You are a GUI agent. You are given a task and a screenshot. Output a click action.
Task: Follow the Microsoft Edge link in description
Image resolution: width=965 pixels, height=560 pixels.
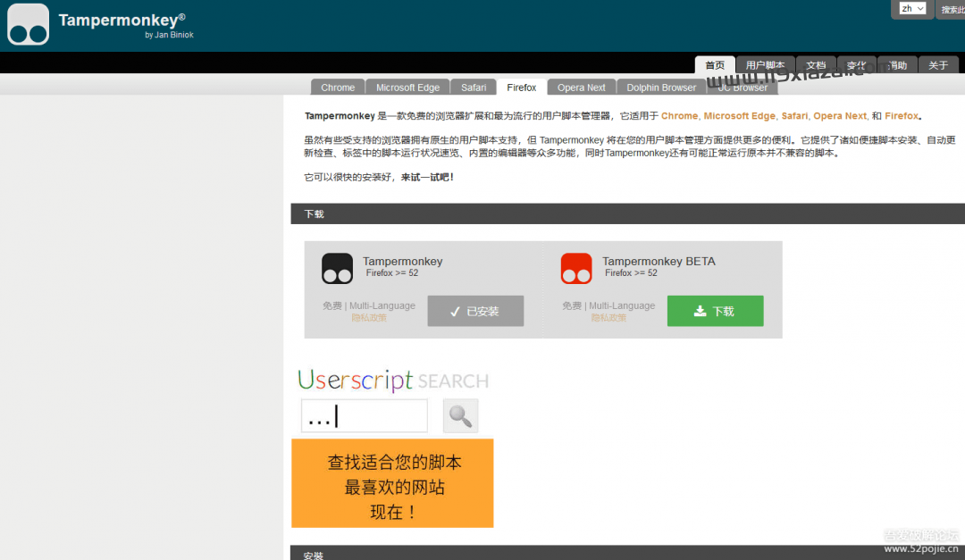739,116
